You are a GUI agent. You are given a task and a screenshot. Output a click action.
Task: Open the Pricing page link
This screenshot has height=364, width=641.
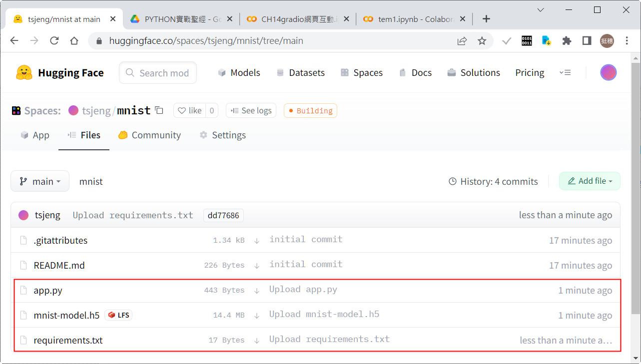pos(530,73)
